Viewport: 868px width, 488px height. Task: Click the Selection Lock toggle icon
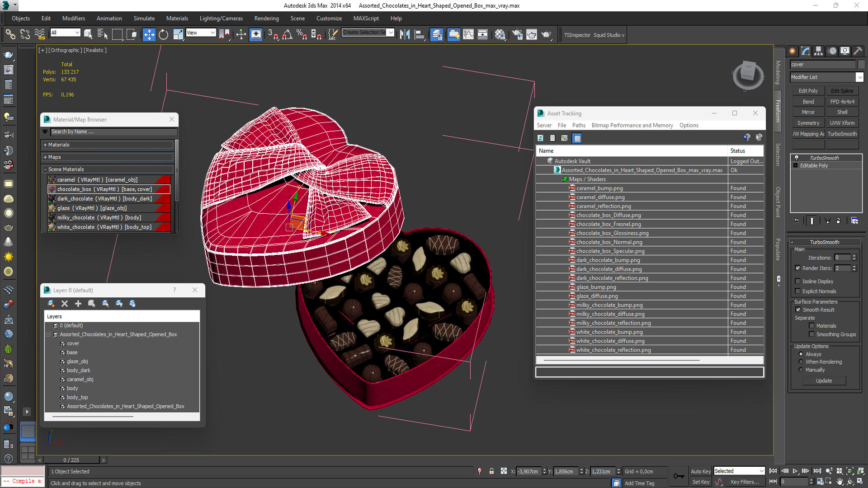(x=491, y=471)
